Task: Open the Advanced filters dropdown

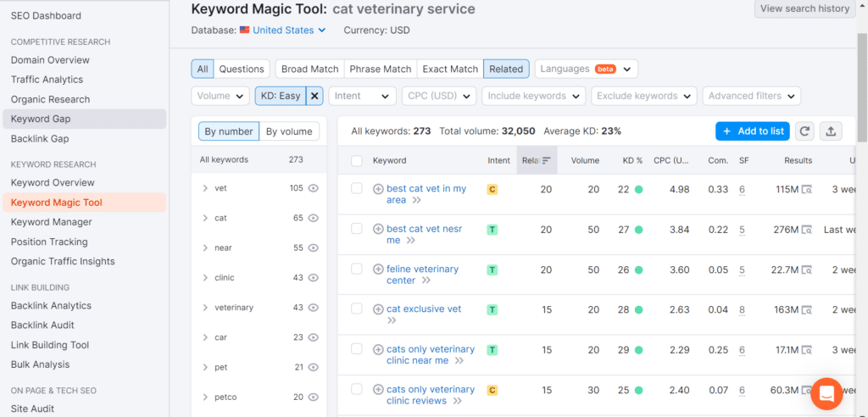Action: pos(751,96)
